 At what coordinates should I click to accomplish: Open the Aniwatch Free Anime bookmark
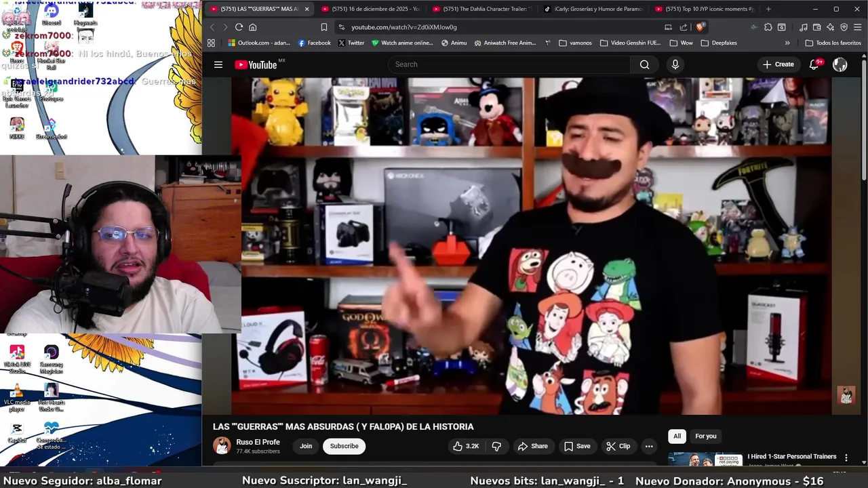tap(505, 43)
